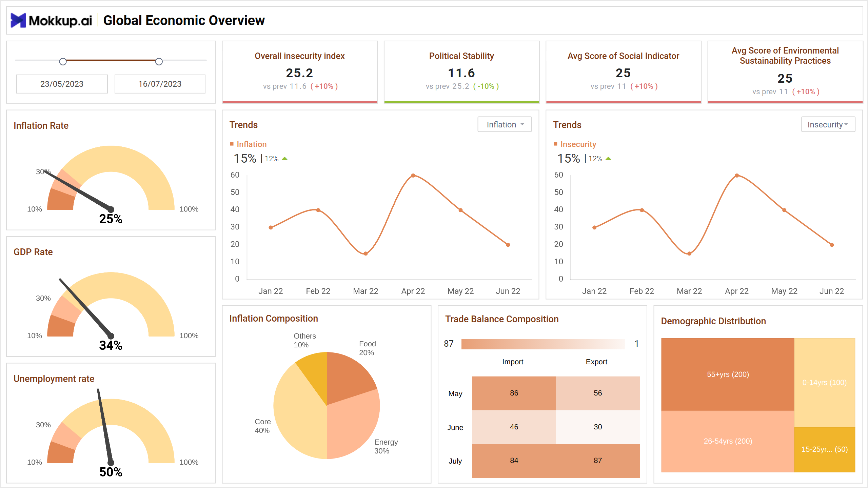Viewport: 868px width, 488px height.
Task: Click the green up arrow beside Insecurity 12%
Action: click(x=608, y=159)
